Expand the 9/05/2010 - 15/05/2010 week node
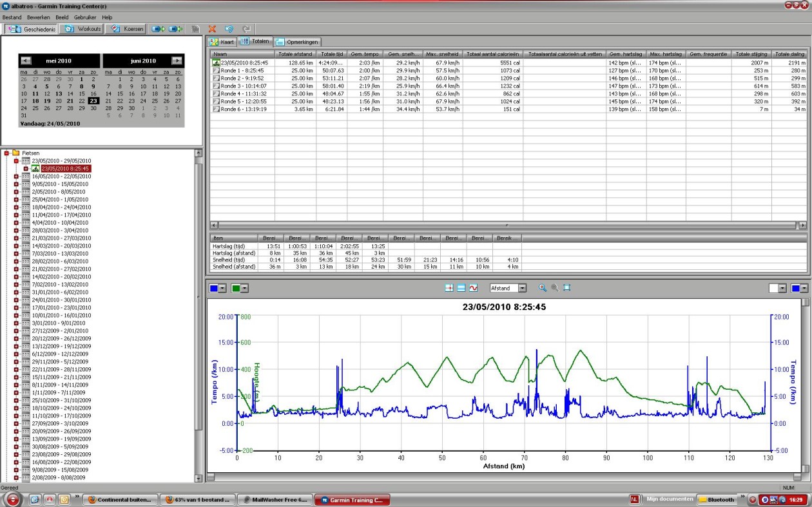This screenshot has height=507, width=812. (x=16, y=184)
